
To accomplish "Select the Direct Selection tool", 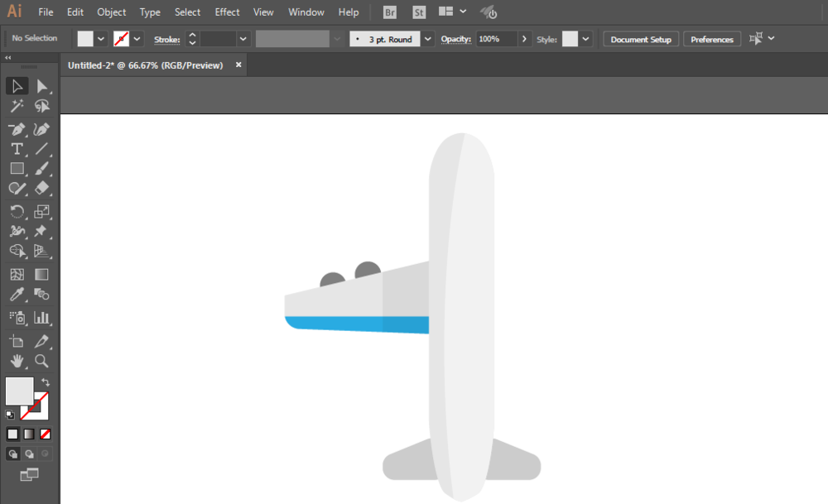I will [41, 86].
